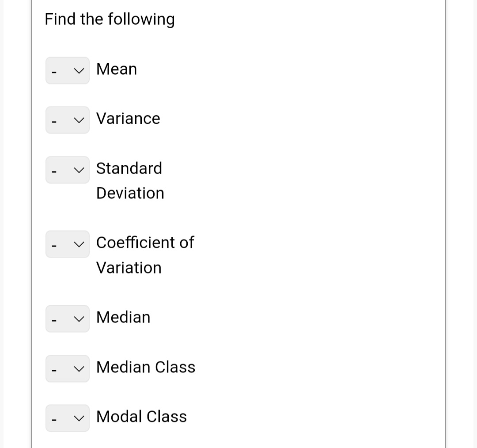Open the Median Class dropdown
This screenshot has width=477, height=448.
[68, 368]
